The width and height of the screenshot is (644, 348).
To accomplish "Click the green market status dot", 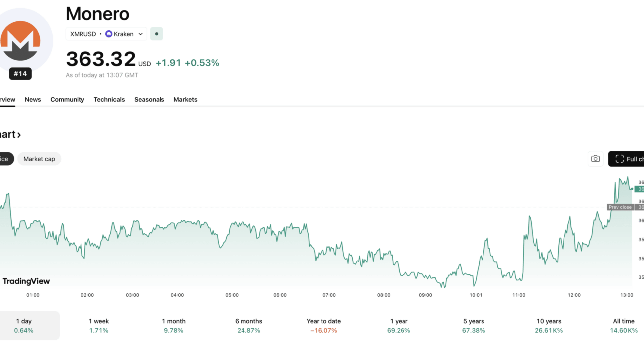I will [157, 34].
